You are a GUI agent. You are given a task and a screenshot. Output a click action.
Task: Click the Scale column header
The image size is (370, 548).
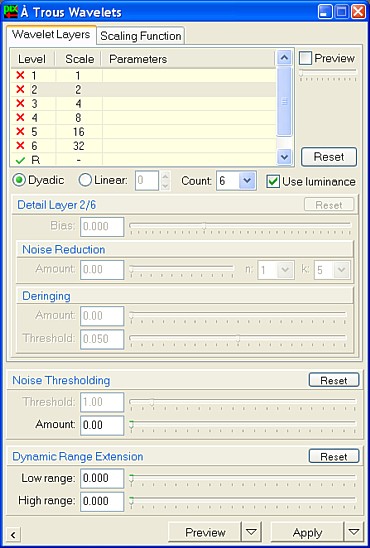point(79,59)
